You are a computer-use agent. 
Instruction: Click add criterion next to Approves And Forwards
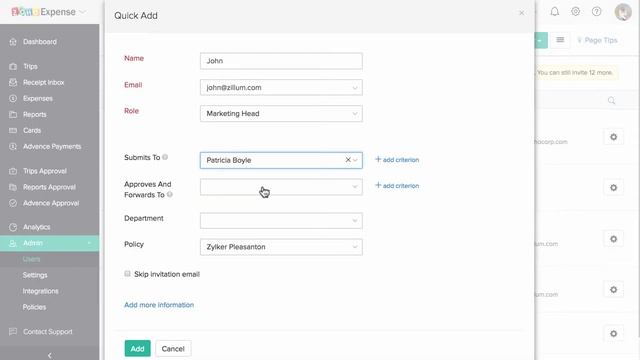[x=397, y=186]
